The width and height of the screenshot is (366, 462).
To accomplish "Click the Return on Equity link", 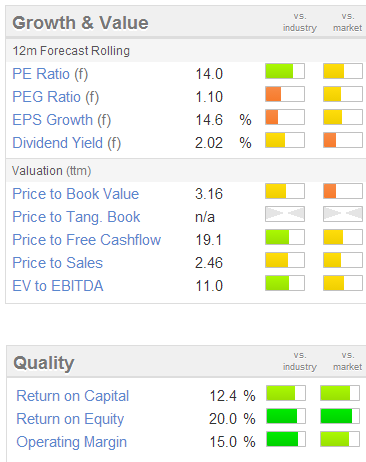I will [70, 419].
